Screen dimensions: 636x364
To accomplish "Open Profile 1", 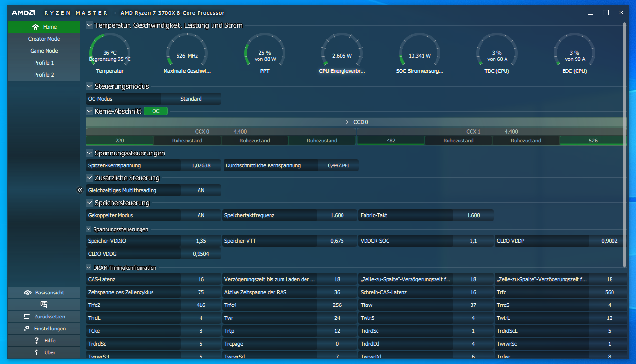I will [44, 63].
